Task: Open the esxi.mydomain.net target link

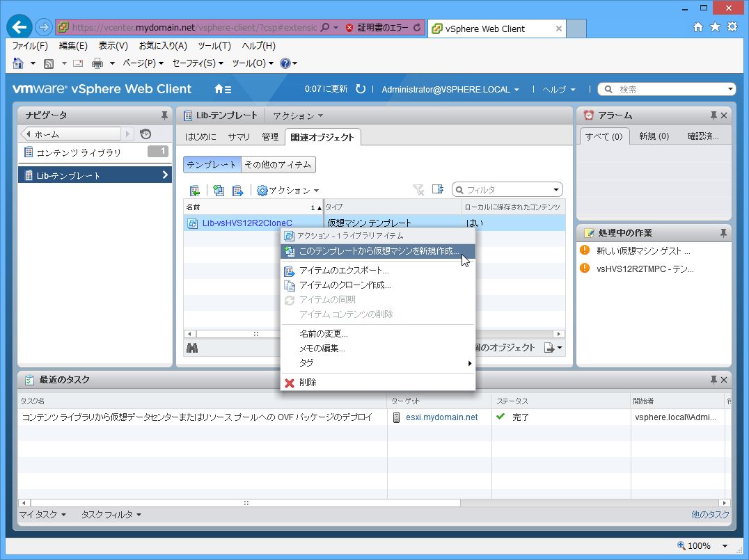Action: pos(441,417)
